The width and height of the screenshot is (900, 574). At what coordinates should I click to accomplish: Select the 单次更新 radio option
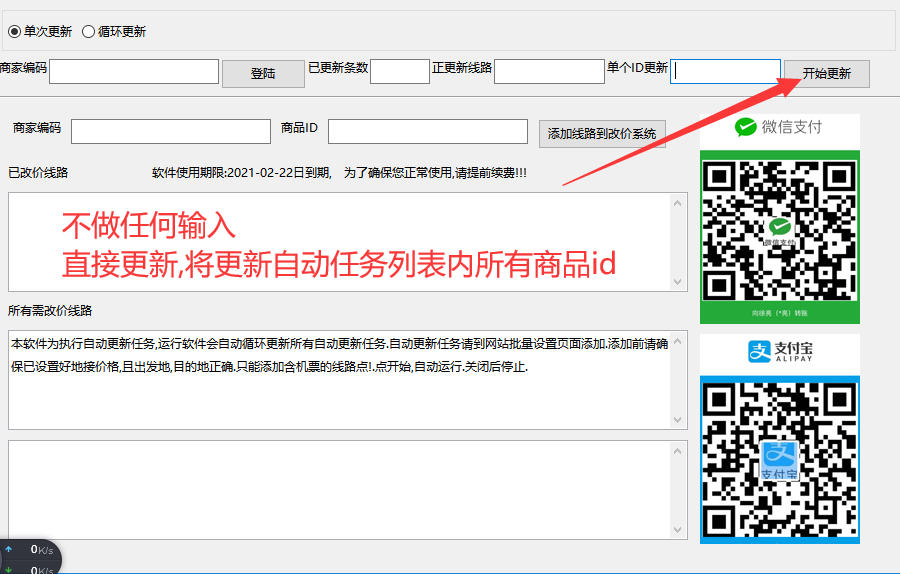40,32
